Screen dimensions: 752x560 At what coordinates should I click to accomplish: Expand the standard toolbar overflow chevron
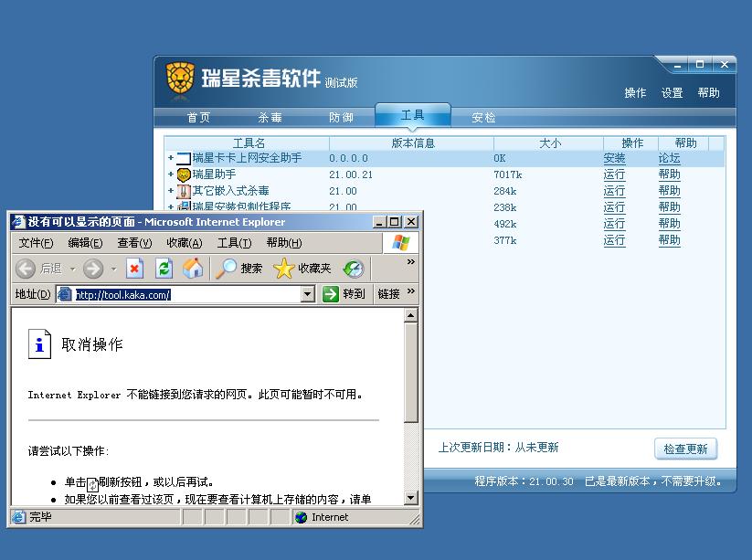pos(411,262)
